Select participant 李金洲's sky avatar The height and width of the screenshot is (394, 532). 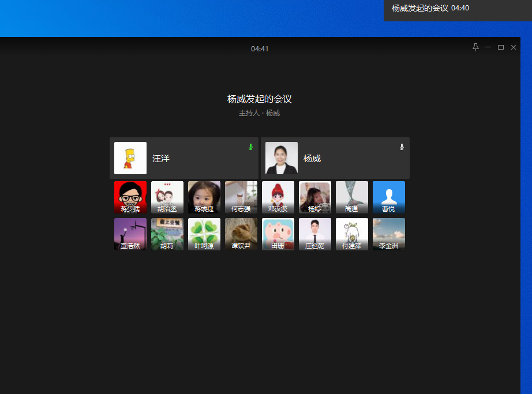point(389,234)
